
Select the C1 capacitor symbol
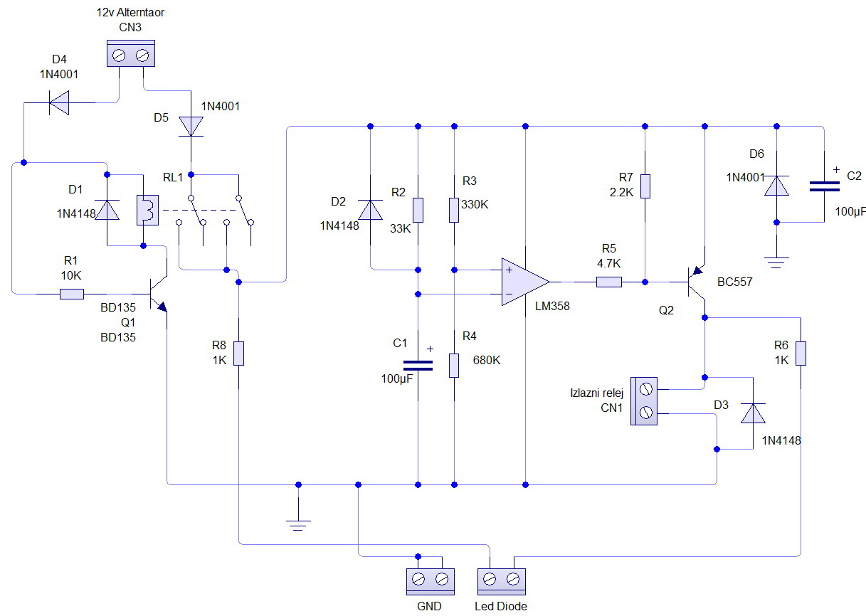[x=418, y=366]
